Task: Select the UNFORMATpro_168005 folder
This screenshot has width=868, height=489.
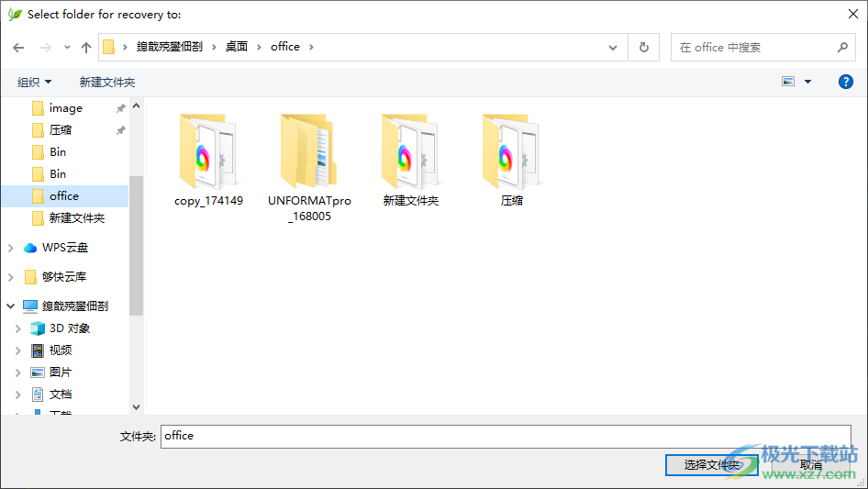Action: pos(309,168)
